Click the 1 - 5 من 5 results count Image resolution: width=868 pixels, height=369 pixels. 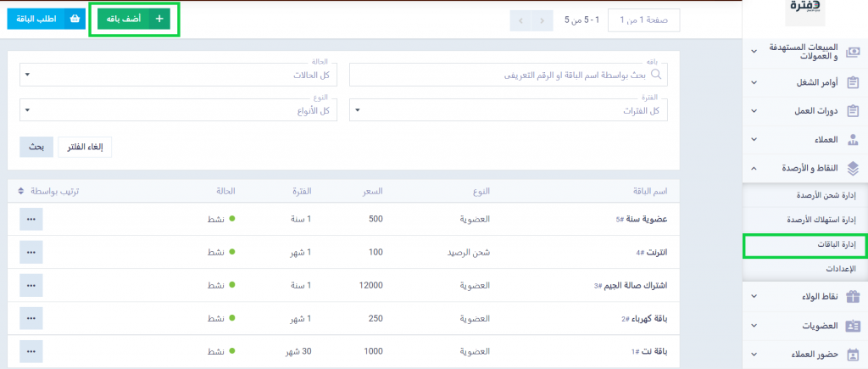coord(580,20)
